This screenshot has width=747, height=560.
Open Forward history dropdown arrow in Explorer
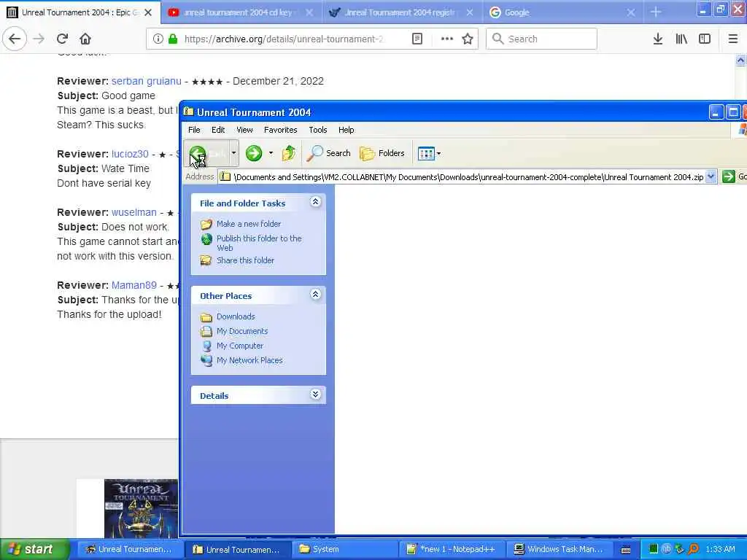(271, 153)
